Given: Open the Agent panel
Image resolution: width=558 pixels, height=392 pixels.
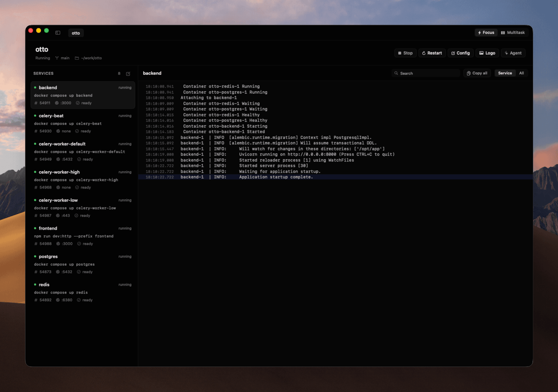Looking at the screenshot, I should 513,53.
